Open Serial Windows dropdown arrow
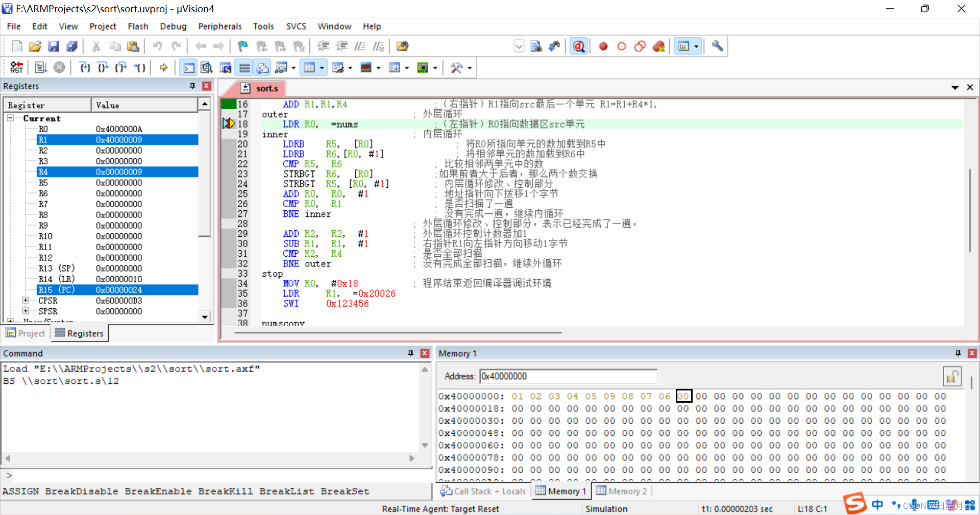The image size is (980, 515). pos(350,68)
